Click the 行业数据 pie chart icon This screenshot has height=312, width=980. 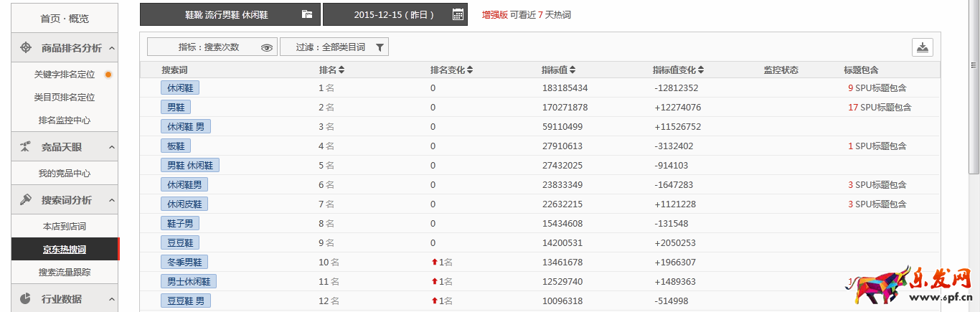[25, 298]
